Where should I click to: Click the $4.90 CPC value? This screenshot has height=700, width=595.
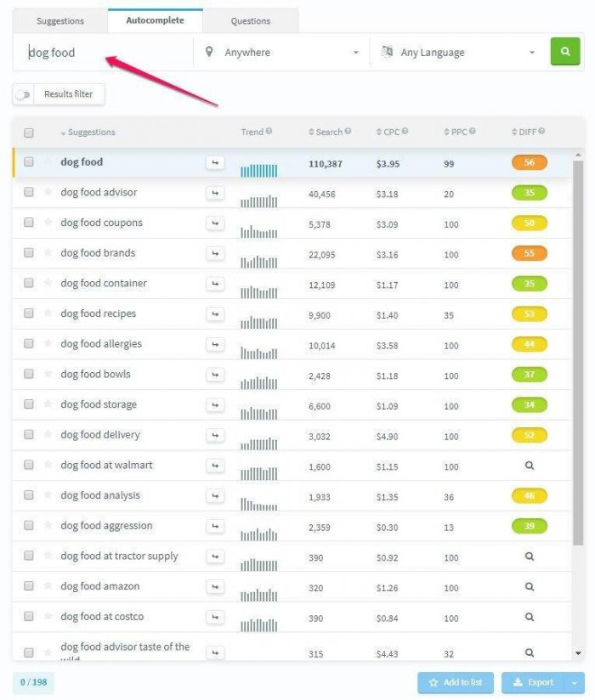[x=388, y=437]
